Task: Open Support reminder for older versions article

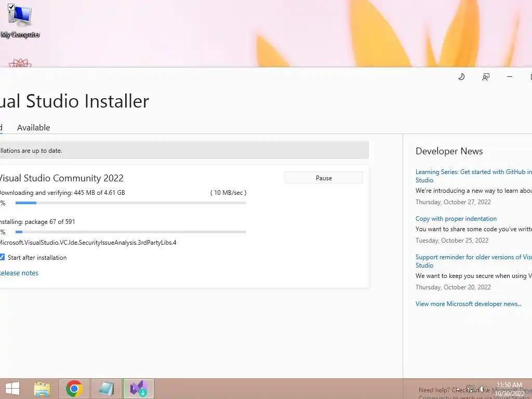Action: 474,261
